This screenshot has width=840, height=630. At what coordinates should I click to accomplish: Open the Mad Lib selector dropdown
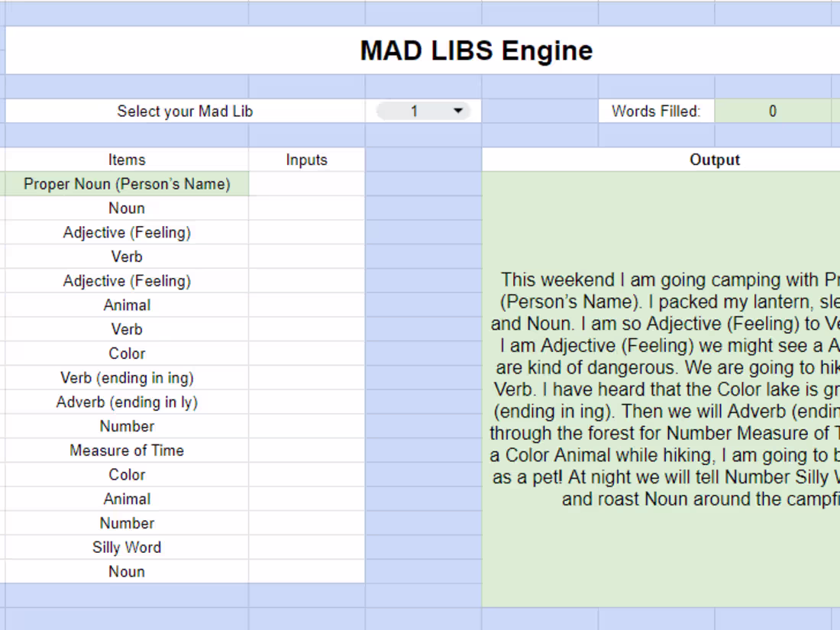point(425,111)
